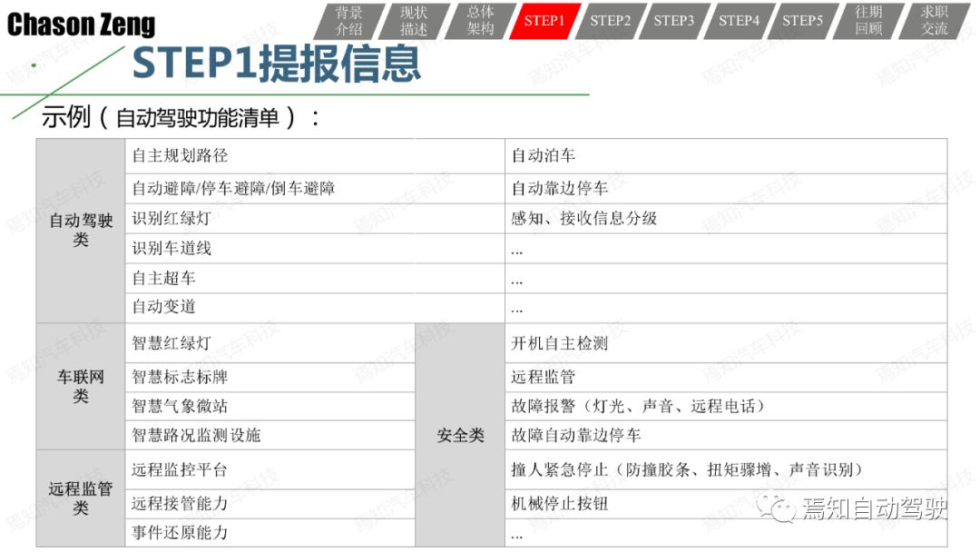980x552 pixels.
Task: Select the 开机自主检测 cell
Action: click(x=726, y=343)
